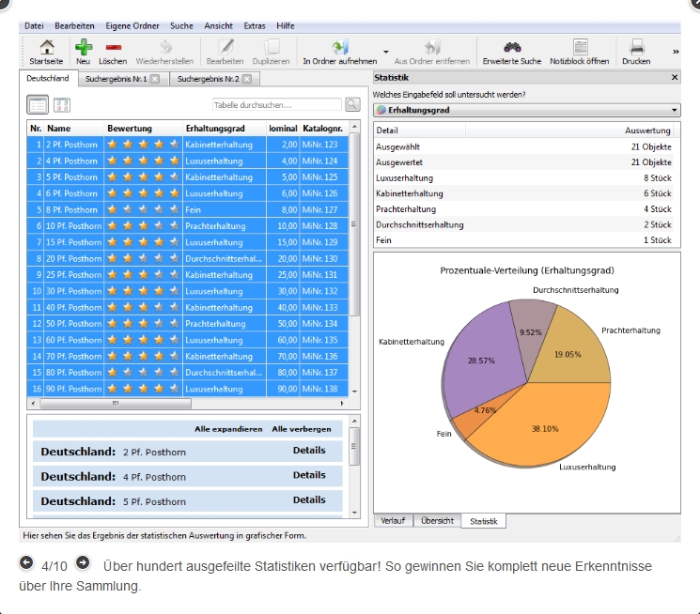This screenshot has height=614, width=700.
Task: Click Alle expandieren link
Action: click(x=227, y=429)
